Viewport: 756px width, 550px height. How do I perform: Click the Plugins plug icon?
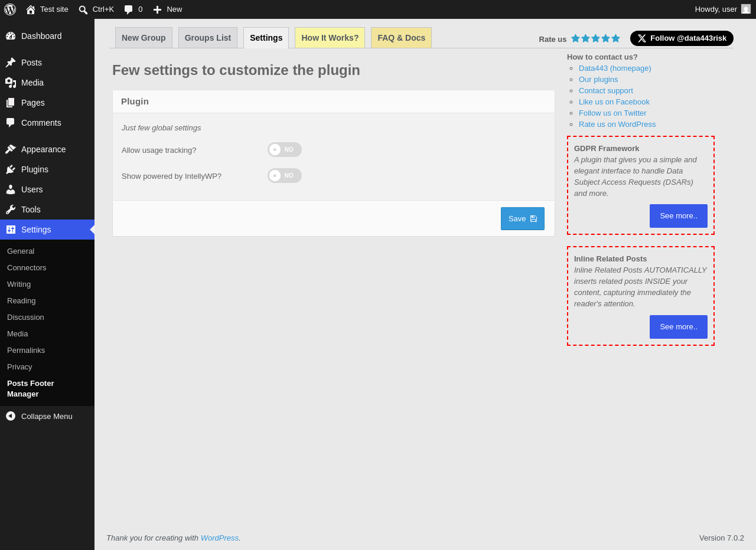(x=11, y=169)
